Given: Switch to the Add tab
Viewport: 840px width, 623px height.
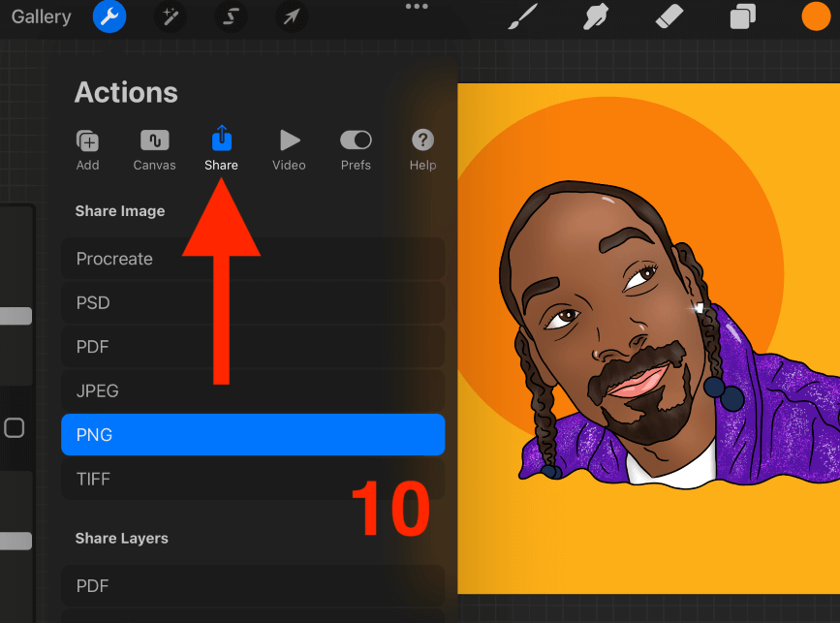Looking at the screenshot, I should click(88, 150).
